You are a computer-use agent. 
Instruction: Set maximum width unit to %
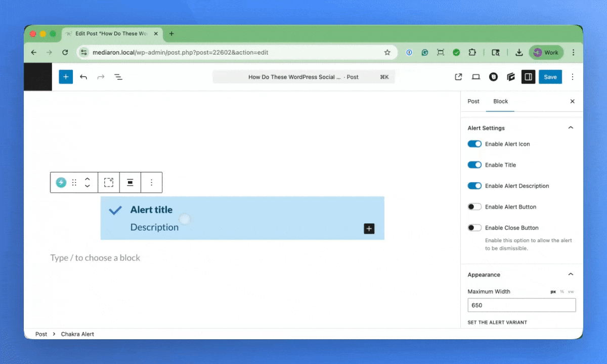[562, 292]
